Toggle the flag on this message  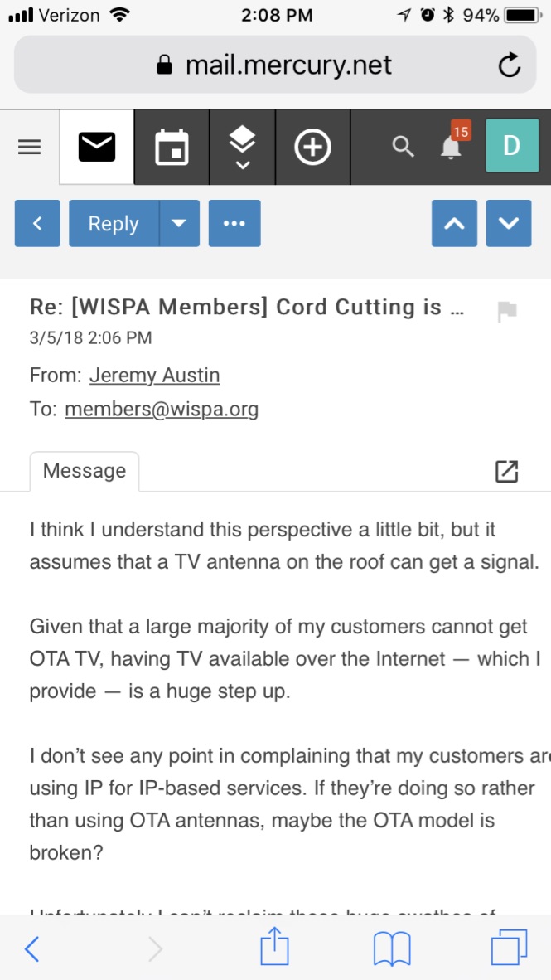[x=506, y=311]
